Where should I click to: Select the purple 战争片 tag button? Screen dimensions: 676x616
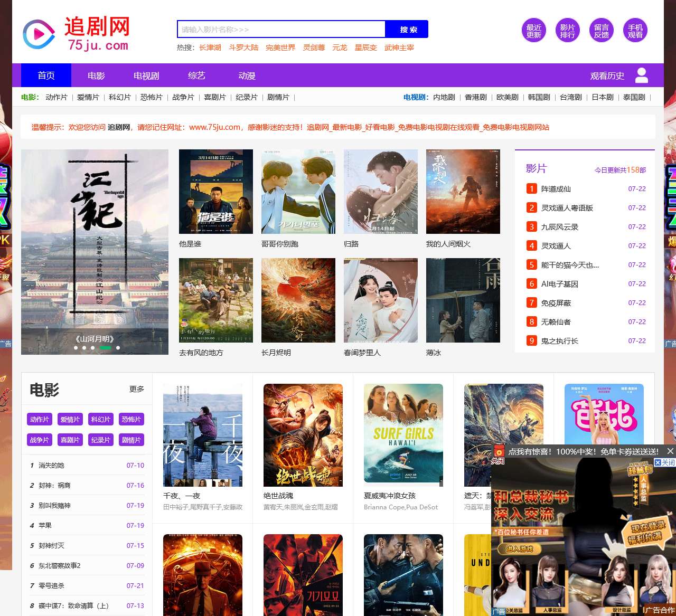[x=40, y=440]
